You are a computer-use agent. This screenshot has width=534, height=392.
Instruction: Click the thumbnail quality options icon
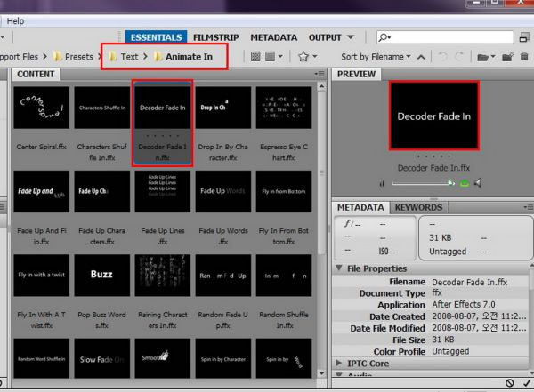pos(255,57)
